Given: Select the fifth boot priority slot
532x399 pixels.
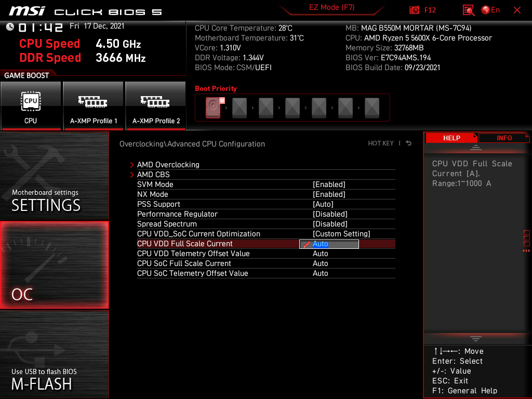Looking at the screenshot, I should (x=319, y=108).
